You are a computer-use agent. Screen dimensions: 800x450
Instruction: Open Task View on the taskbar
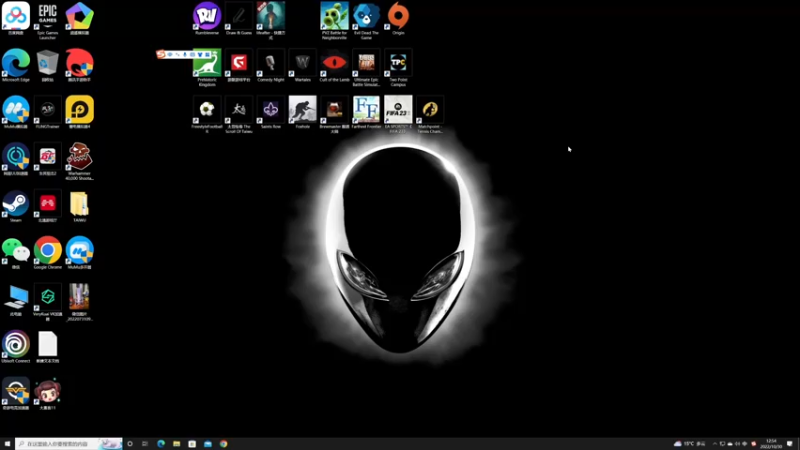(x=145, y=444)
